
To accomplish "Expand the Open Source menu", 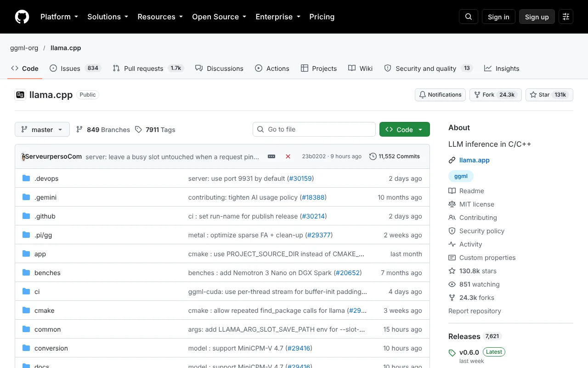I will click(219, 17).
